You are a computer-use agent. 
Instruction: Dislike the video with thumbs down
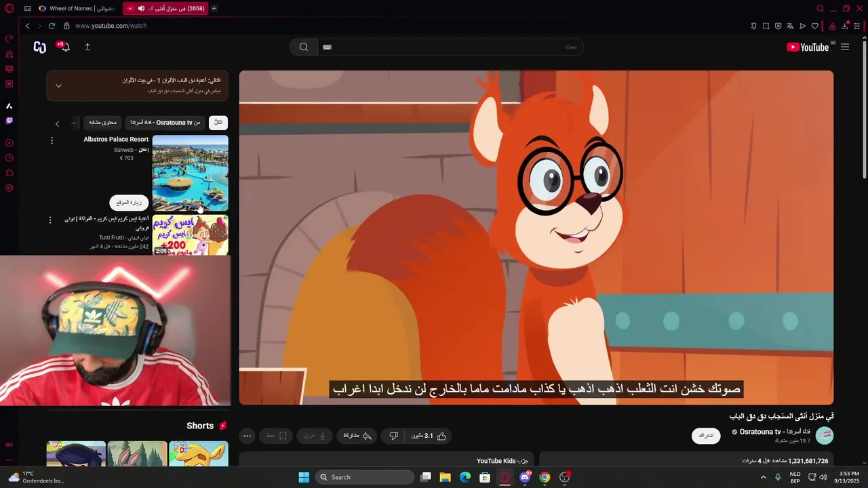(x=393, y=436)
